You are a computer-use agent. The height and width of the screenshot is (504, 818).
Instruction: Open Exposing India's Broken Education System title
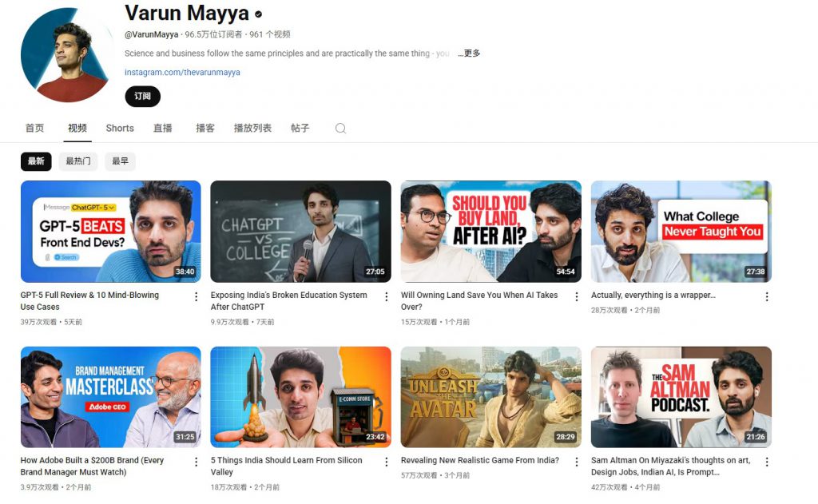click(289, 301)
